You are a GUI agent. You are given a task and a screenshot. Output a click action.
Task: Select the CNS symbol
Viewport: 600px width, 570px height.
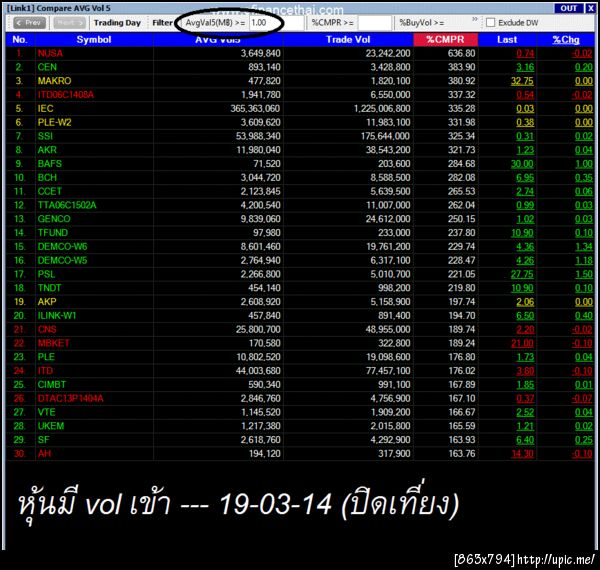tap(47, 329)
